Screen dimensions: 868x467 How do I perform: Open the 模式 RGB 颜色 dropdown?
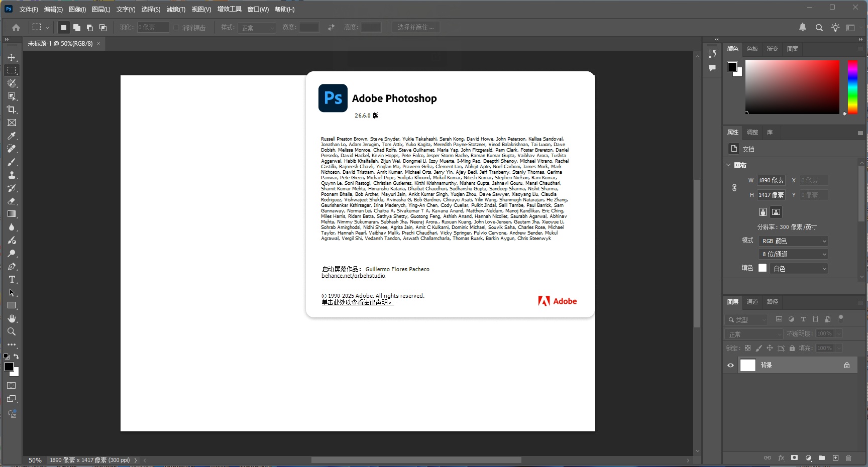pyautogui.click(x=793, y=241)
